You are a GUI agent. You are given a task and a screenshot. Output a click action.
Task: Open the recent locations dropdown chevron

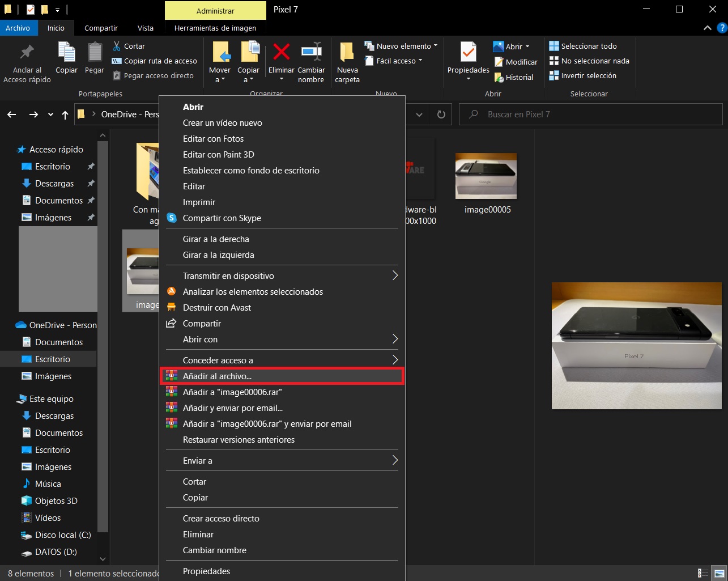50,114
